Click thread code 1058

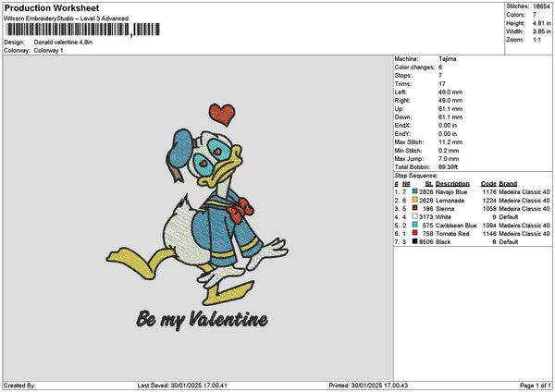pyautogui.click(x=489, y=209)
